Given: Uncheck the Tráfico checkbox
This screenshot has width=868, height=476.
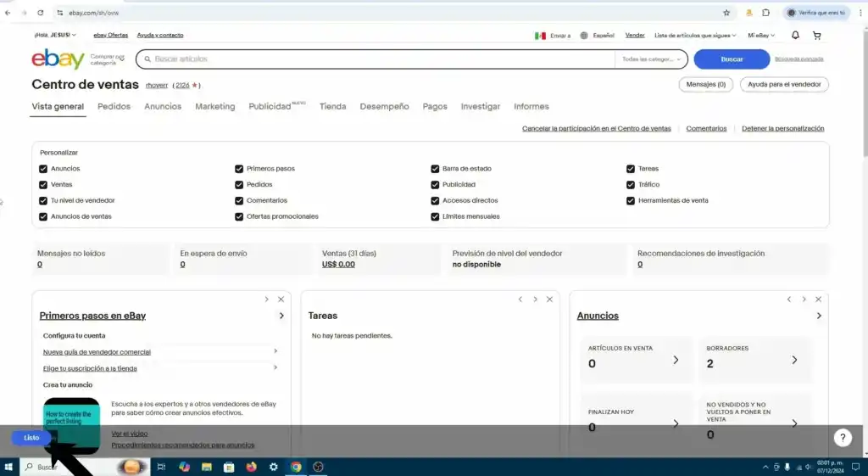Looking at the screenshot, I should [x=631, y=184].
